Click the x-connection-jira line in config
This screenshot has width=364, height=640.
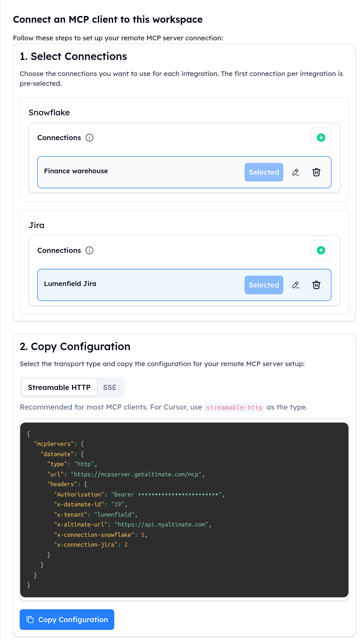pyautogui.click(x=91, y=545)
